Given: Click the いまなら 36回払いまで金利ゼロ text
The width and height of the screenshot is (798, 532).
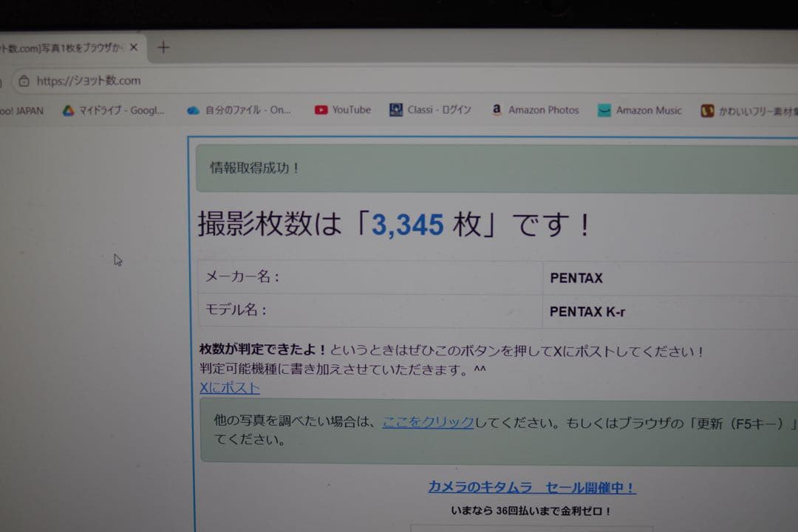Looking at the screenshot, I should tap(531, 511).
